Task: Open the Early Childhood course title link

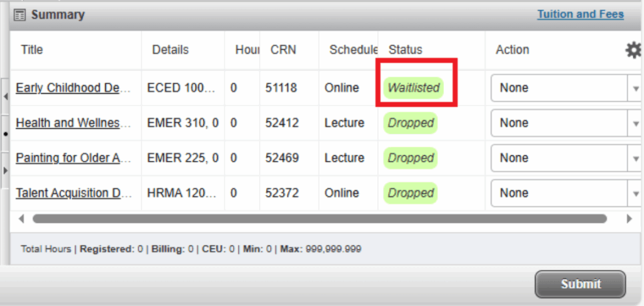Action: (x=74, y=88)
